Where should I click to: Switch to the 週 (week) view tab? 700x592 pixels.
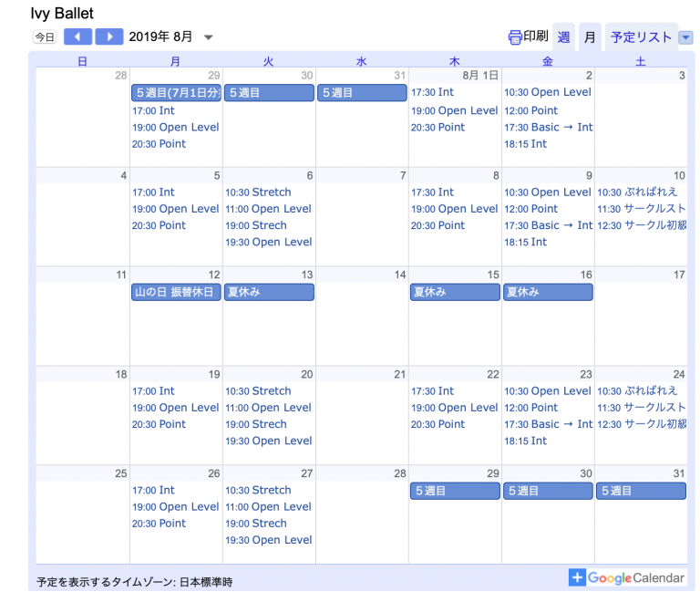click(563, 37)
